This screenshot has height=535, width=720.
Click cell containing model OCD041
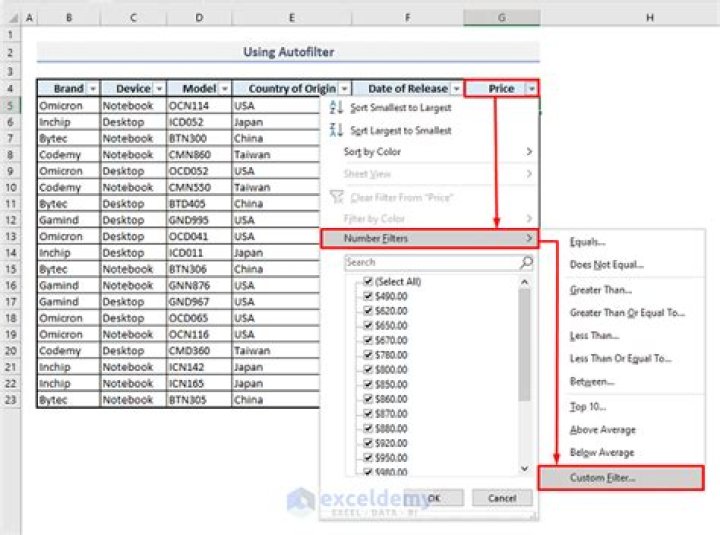click(x=199, y=237)
